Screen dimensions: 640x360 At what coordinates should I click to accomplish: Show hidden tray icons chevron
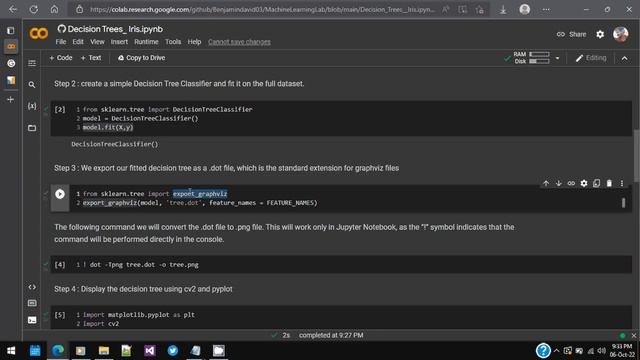[556, 351]
